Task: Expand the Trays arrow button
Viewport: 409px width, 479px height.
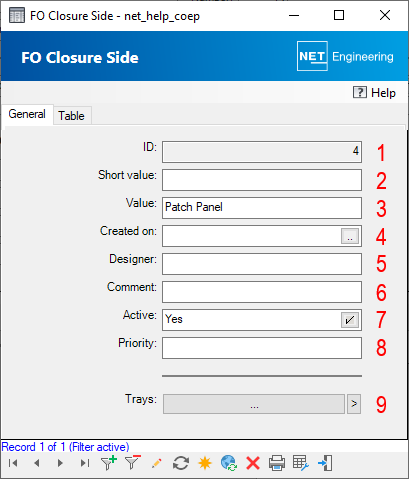Action: point(354,404)
